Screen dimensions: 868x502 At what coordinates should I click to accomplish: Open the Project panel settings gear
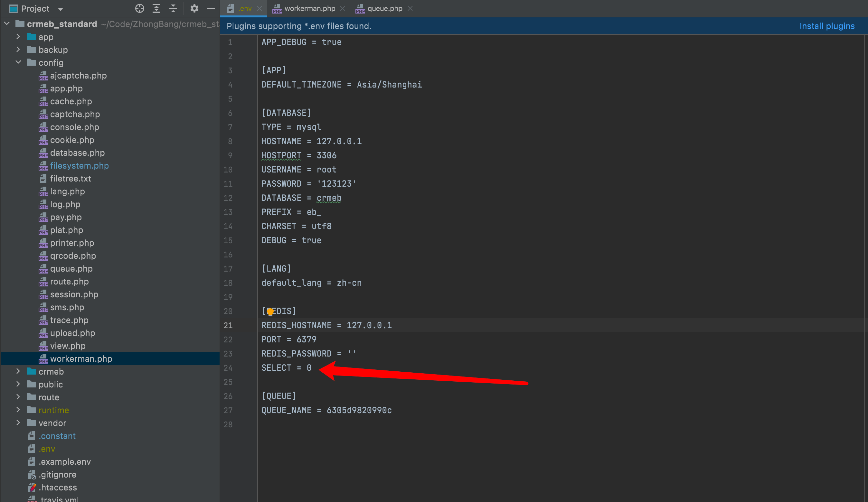(194, 8)
